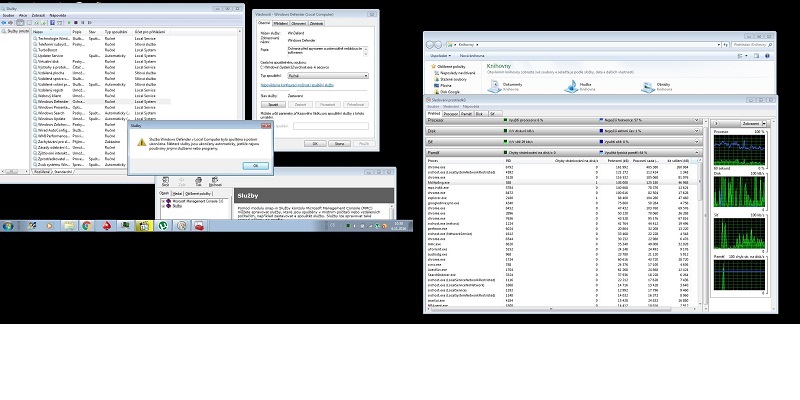Open the Obrázky library icon

coord(645,88)
